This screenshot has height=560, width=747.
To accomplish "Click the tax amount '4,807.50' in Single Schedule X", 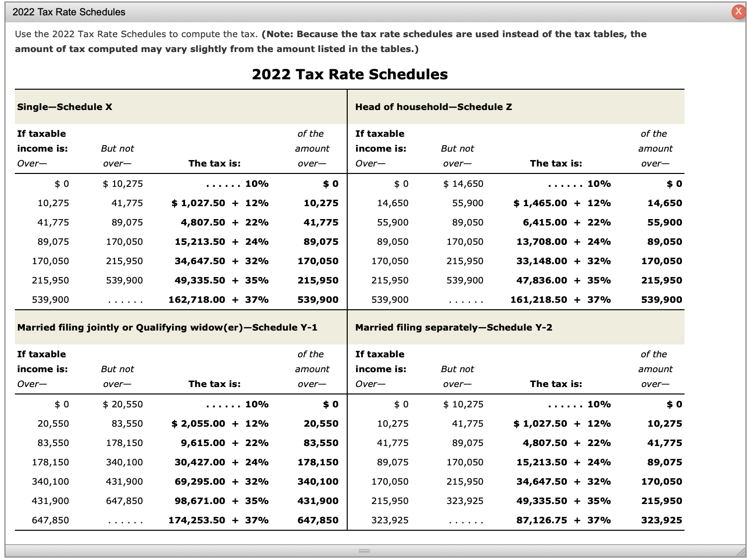I will 203,223.
